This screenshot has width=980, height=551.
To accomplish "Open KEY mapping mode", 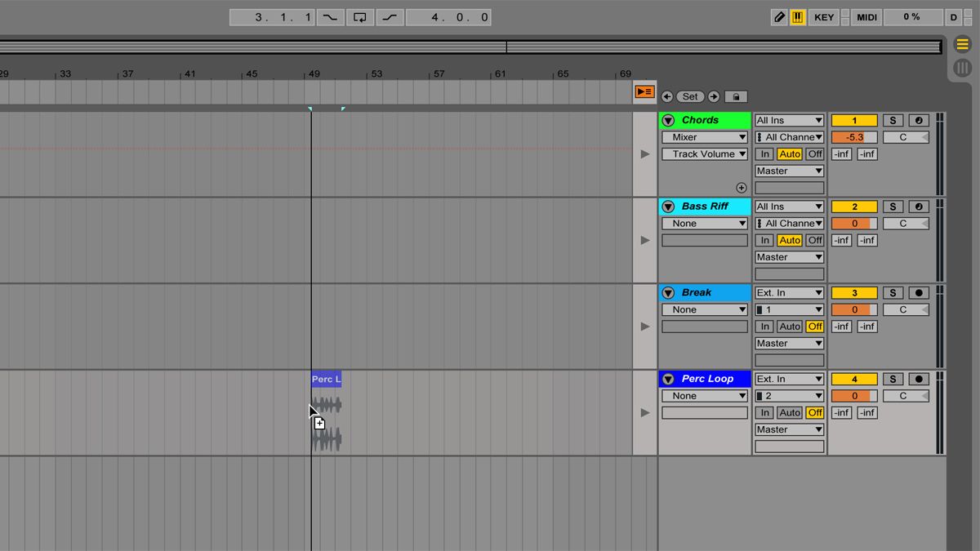I will [x=824, y=16].
